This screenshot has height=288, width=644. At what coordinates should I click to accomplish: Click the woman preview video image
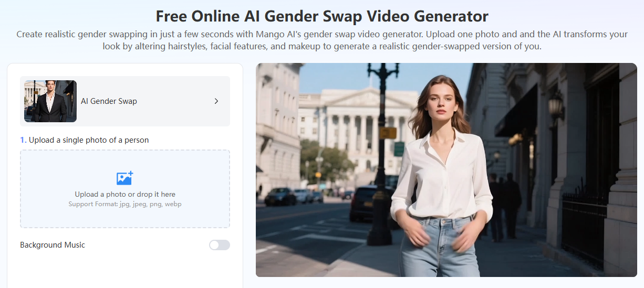[x=446, y=170]
